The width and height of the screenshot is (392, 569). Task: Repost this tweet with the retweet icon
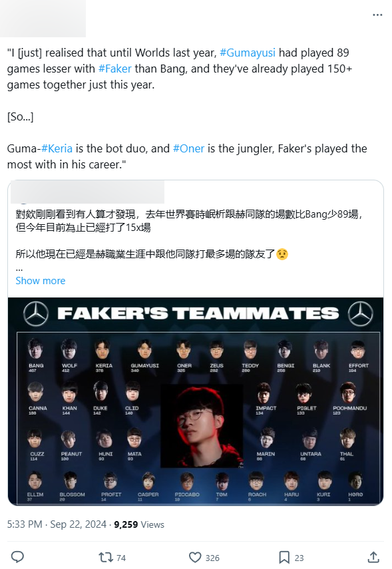[x=106, y=557]
